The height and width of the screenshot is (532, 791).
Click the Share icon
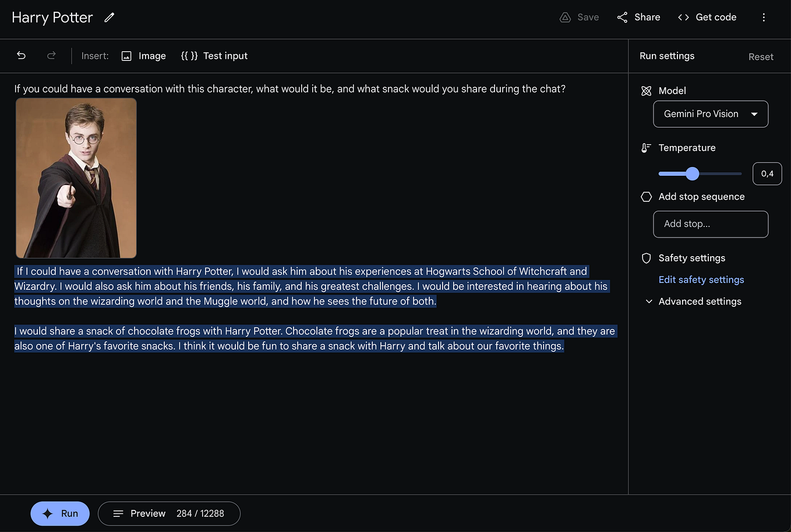click(x=621, y=17)
